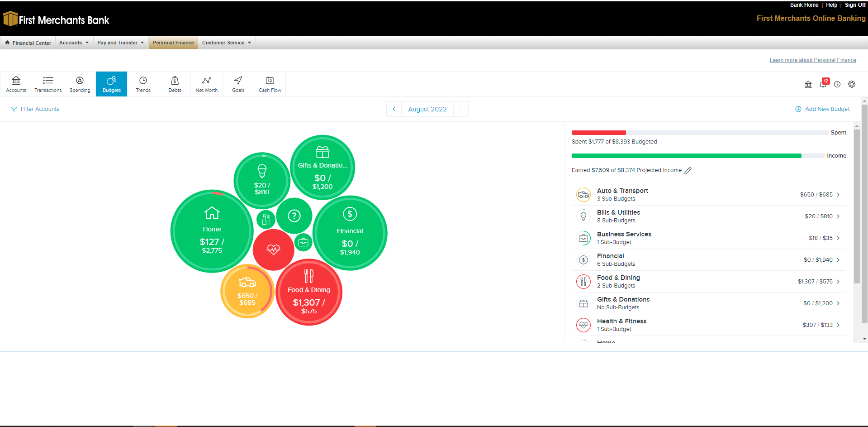Open the Trends clock view

pyautogui.click(x=143, y=84)
